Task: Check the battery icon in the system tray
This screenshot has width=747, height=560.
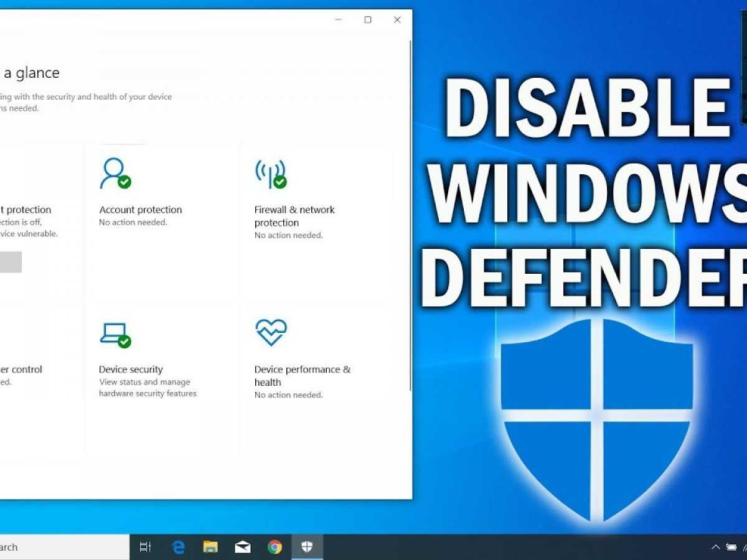Action: 731,548
